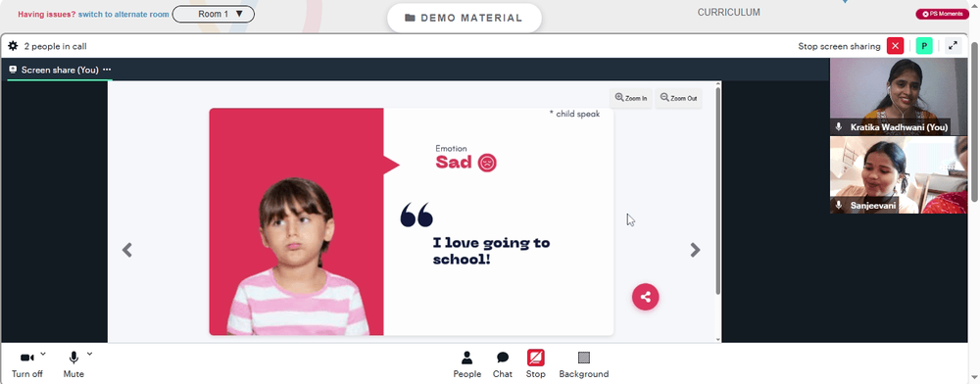Click the page scrollbar on the right edge
Viewport: 980px width, 384px height.
coord(974,121)
